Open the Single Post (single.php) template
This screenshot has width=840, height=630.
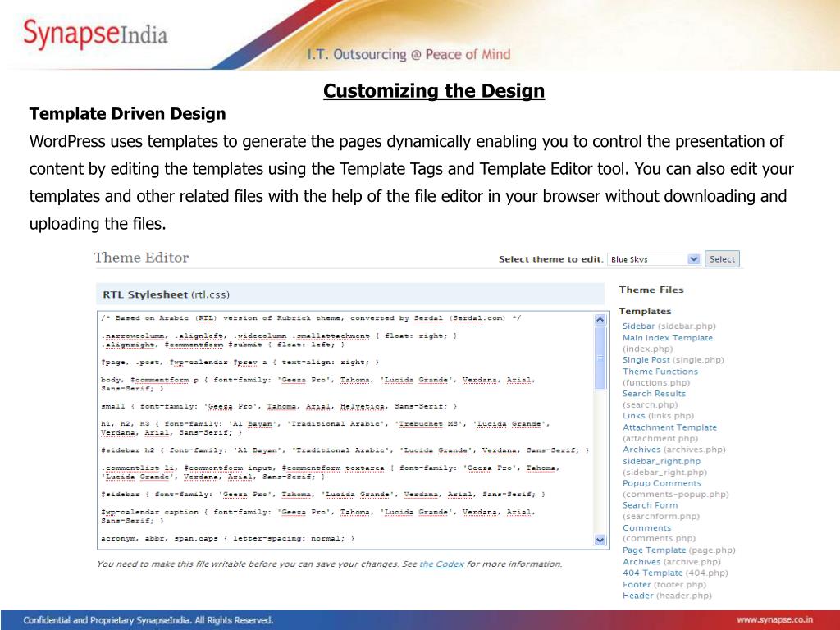tap(673, 360)
